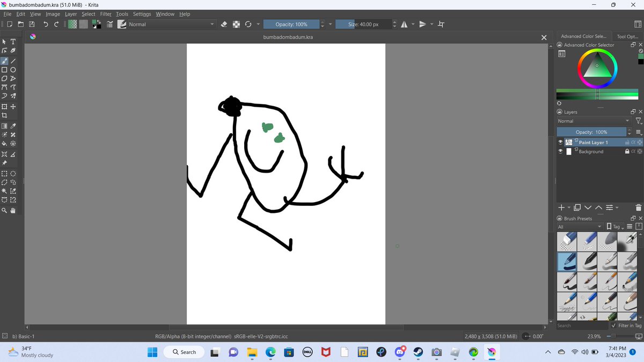The image size is (644, 362).
Task: Select the Elliptical Selection tool
Action: [x=13, y=174]
